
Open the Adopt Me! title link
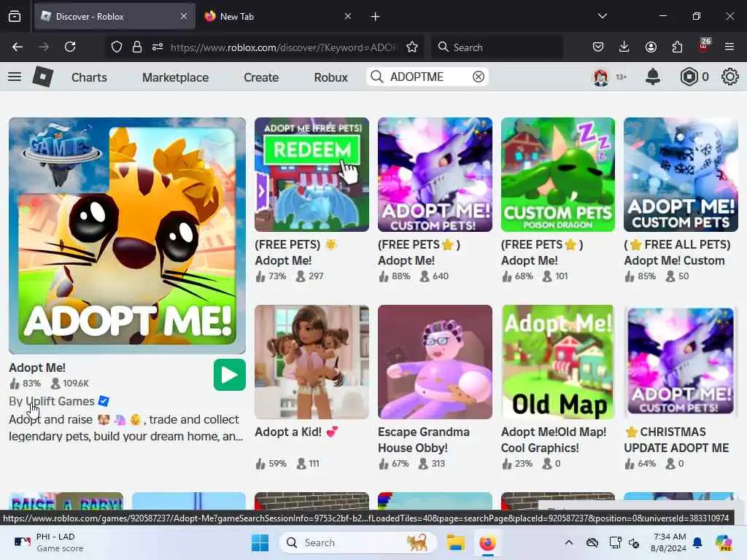coord(37,367)
